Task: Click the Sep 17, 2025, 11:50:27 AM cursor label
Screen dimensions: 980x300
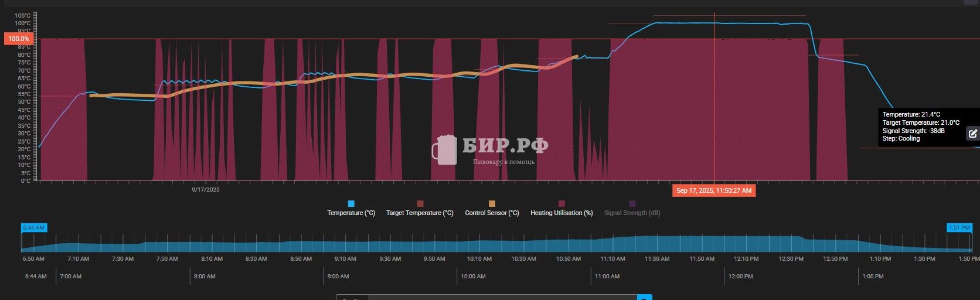Action: tap(713, 190)
